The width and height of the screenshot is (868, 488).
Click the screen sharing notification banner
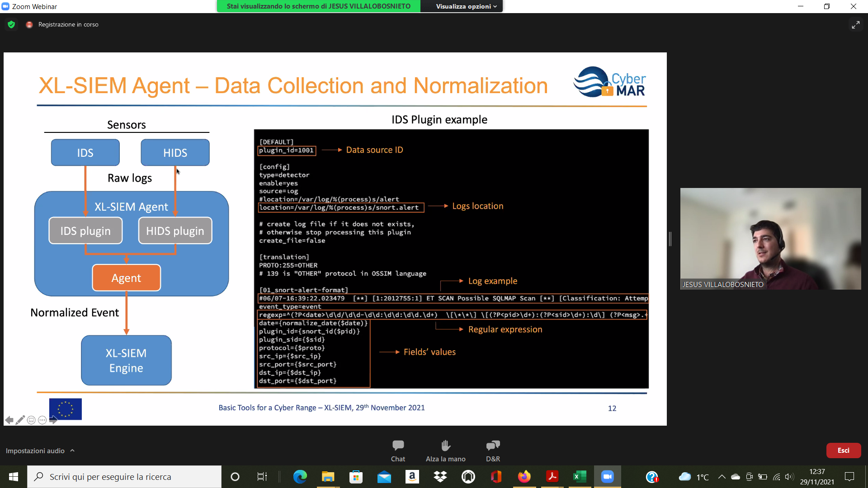point(318,6)
